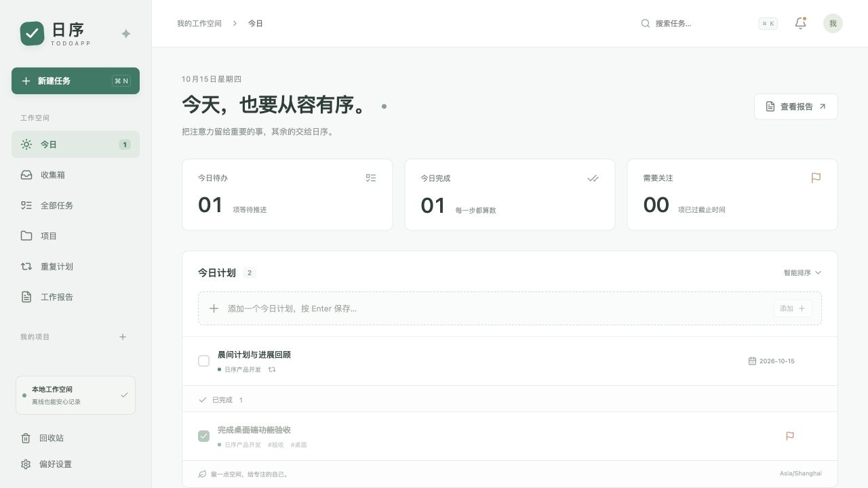868x488 pixels.
Task: Click the 添加 button
Action: point(793,308)
